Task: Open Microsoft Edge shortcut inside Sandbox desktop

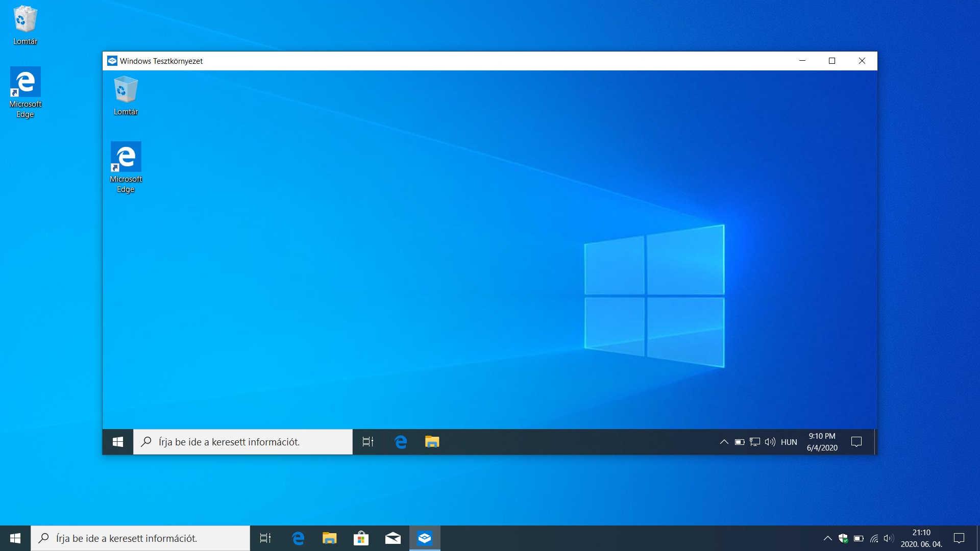Action: [126, 167]
